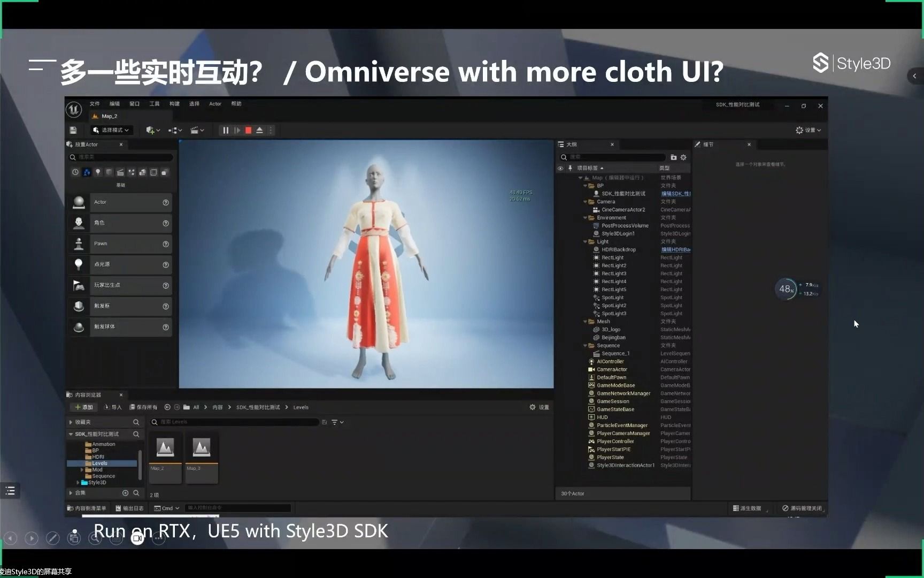Select CineCameraActor2 in the outliner
The width and height of the screenshot is (924, 578).
623,210
